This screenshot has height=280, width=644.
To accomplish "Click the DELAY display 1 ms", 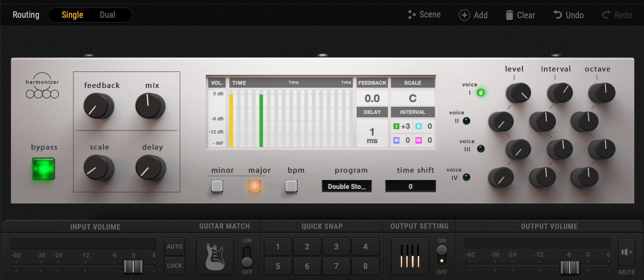I will [x=372, y=134].
